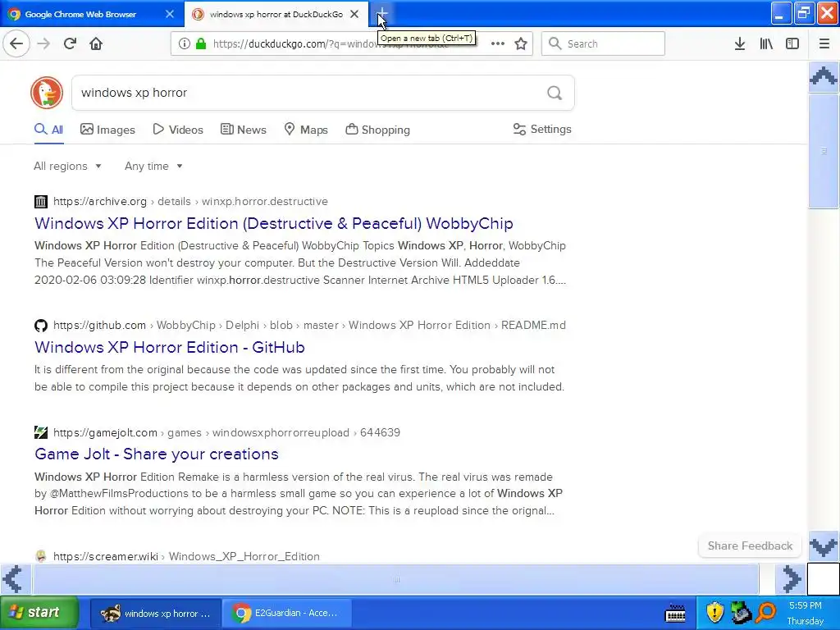Open the downloads arrow panel
This screenshot has height=630, width=840.
point(740,44)
